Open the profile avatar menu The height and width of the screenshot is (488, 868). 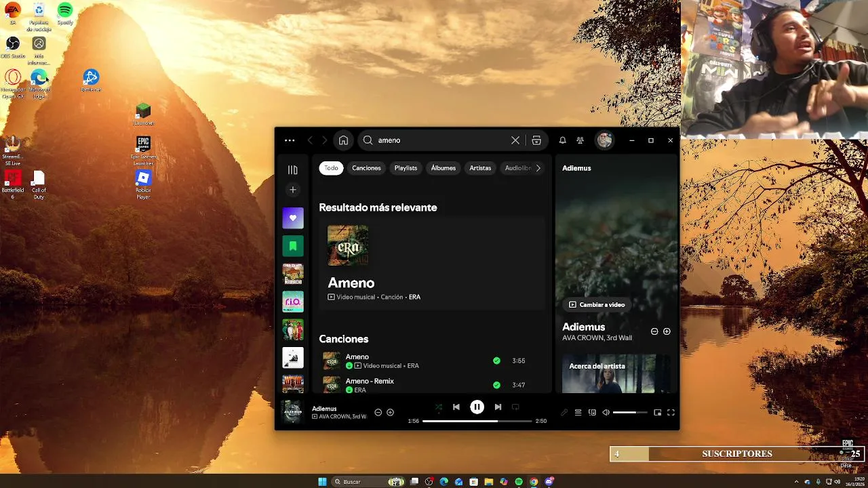[x=604, y=140]
